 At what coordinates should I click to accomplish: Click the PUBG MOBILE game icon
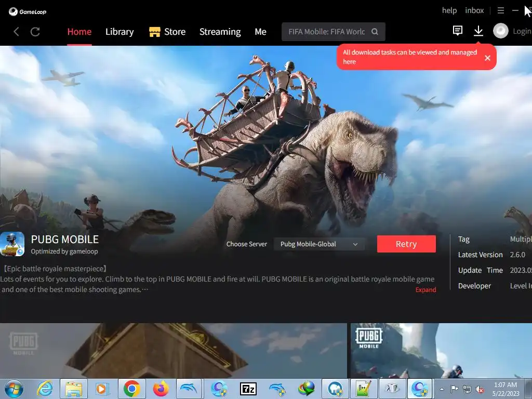12,244
